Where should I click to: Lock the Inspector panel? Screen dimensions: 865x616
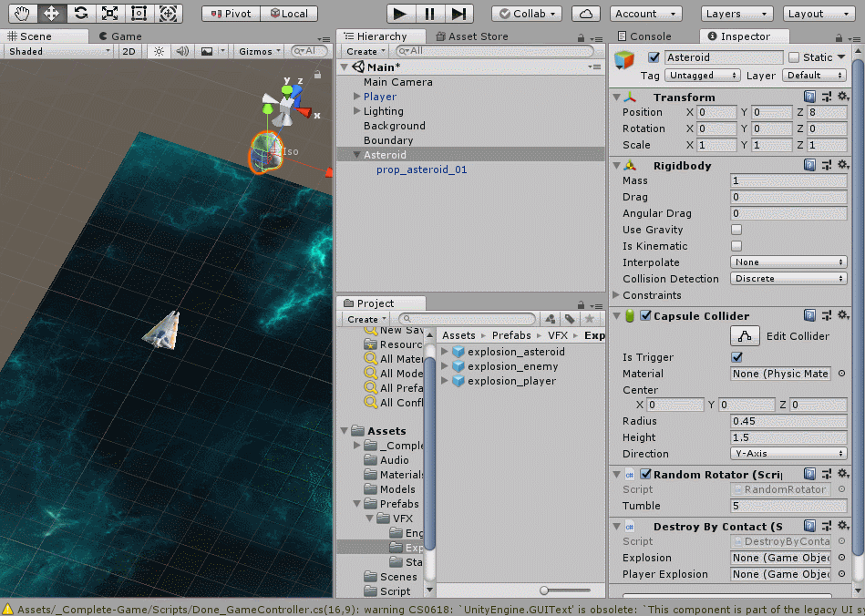[839, 38]
